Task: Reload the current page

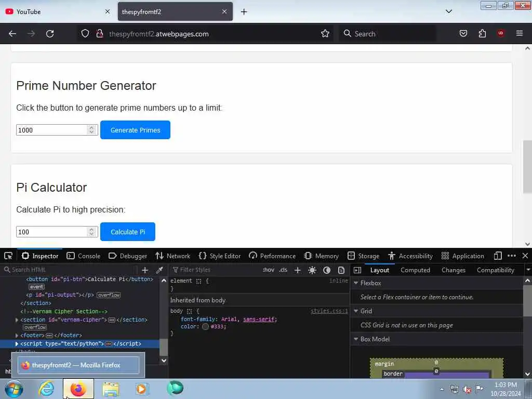Action: [50, 34]
